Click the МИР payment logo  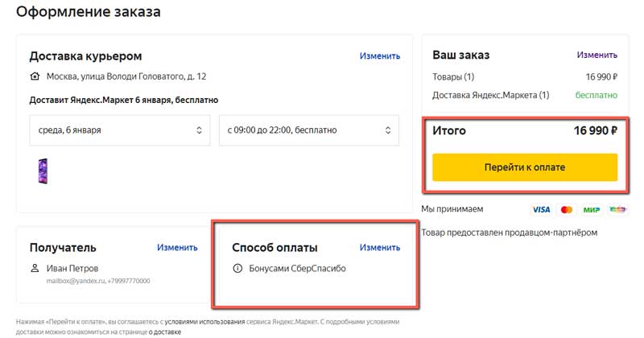pos(592,209)
